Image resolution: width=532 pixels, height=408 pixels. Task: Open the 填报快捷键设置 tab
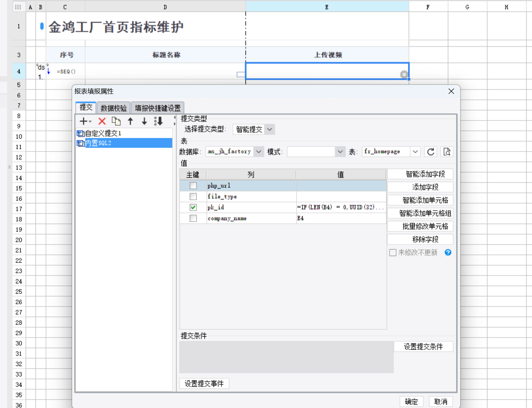pos(158,108)
